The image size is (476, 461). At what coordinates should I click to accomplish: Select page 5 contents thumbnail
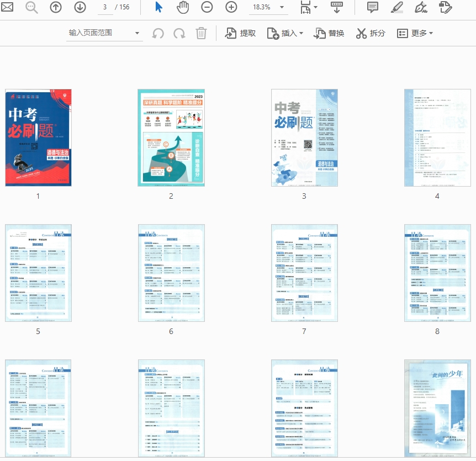coord(38,273)
